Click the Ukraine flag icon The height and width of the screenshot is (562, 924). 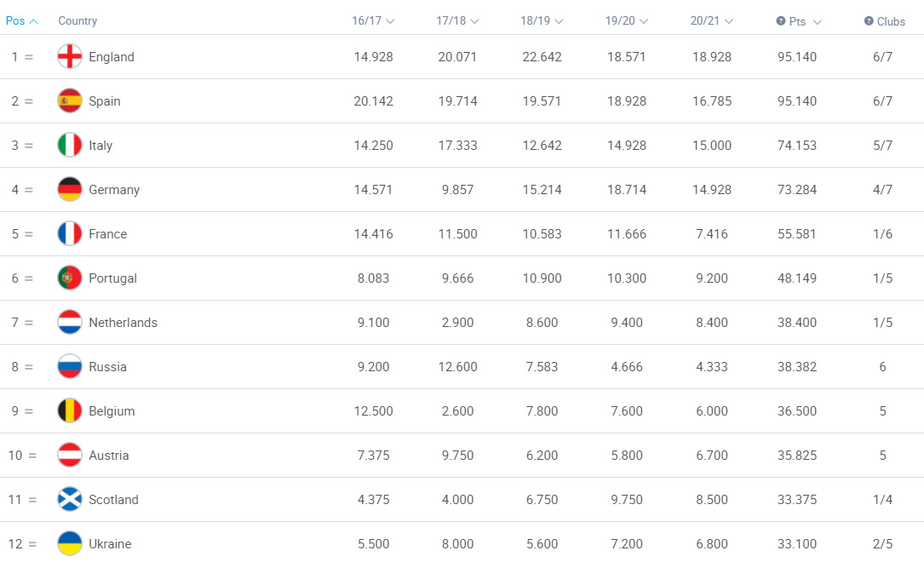point(70,543)
